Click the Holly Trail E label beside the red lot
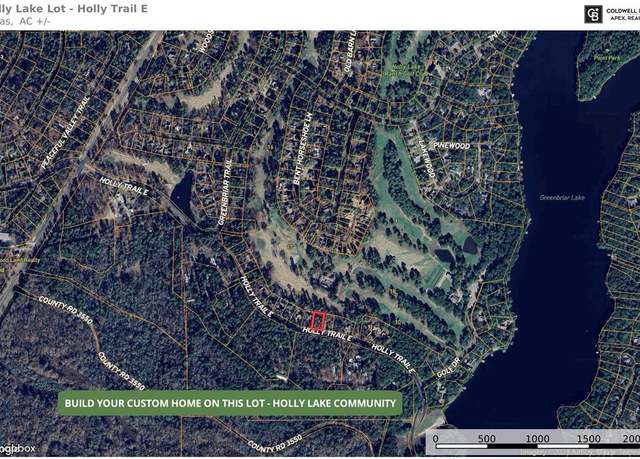 click(x=327, y=334)
